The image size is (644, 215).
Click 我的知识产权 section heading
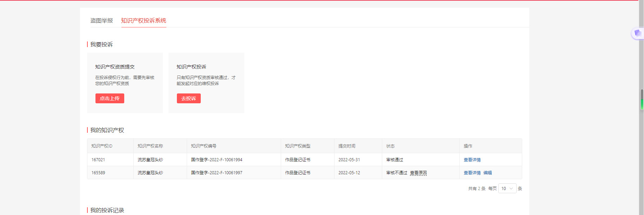(107, 130)
